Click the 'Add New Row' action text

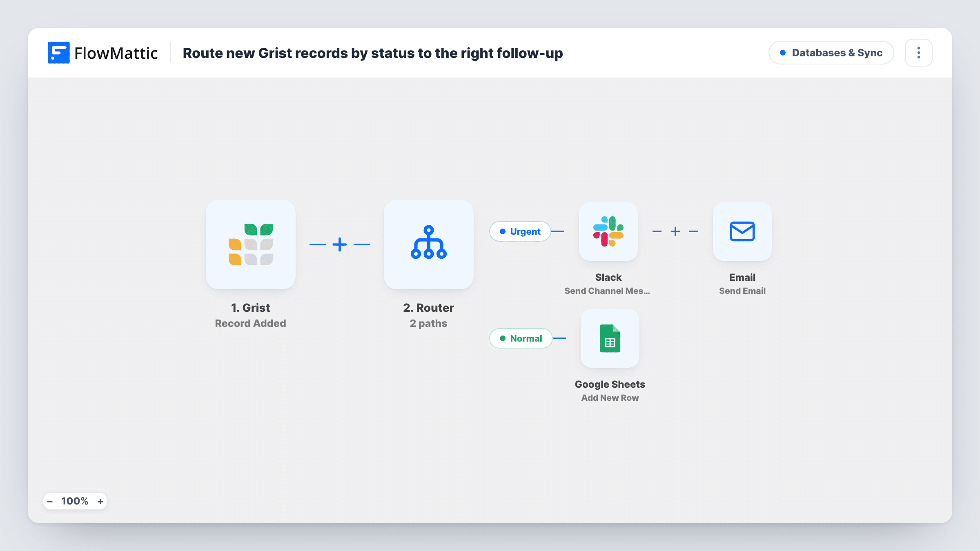(x=610, y=398)
